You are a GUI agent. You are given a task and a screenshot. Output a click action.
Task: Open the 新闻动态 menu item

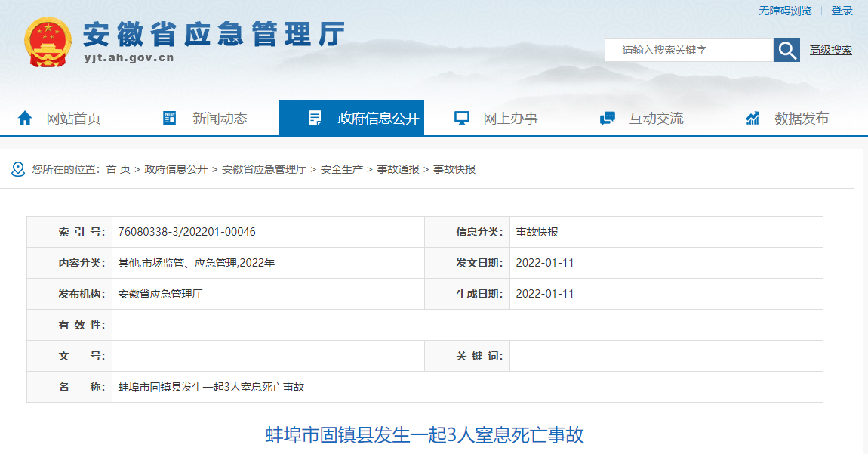point(220,118)
